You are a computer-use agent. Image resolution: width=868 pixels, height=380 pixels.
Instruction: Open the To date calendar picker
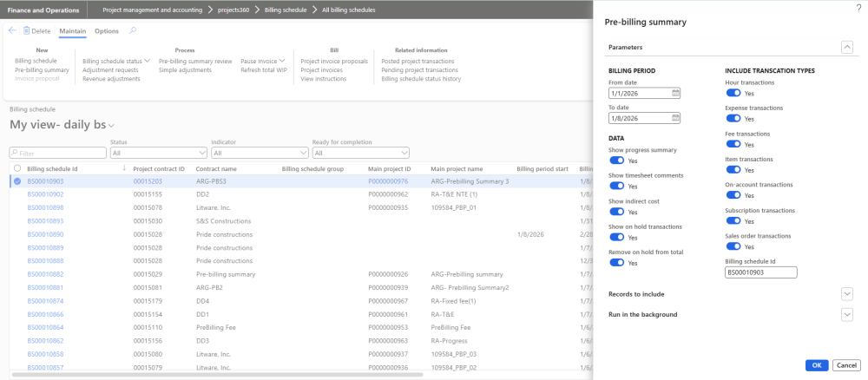click(x=675, y=118)
